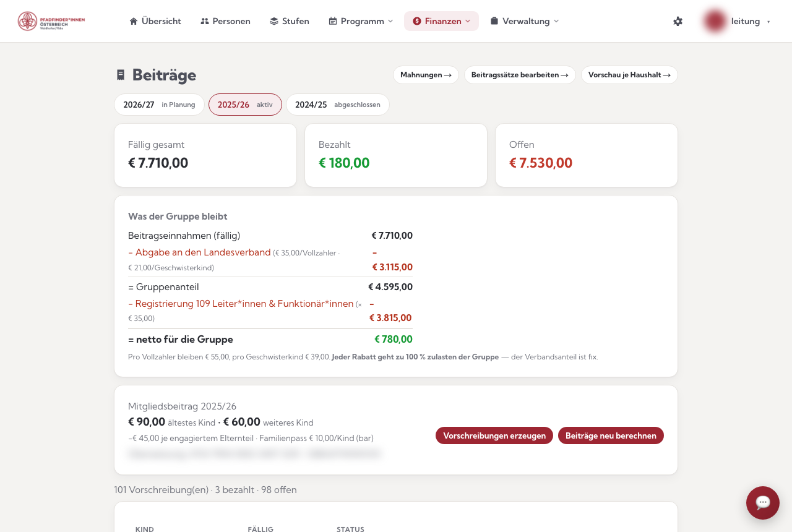Select the 2025/26 aktiv tab
792x532 pixels.
coord(245,105)
